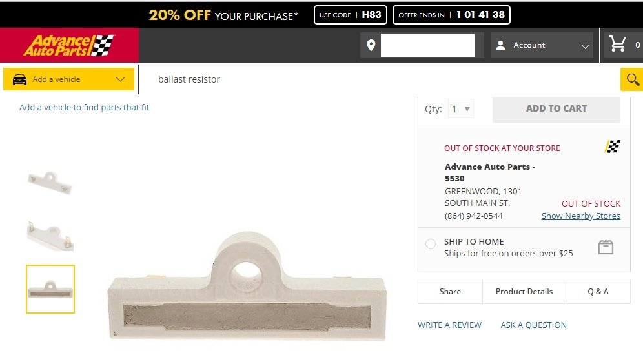
Task: Click the account person icon
Action: point(500,45)
